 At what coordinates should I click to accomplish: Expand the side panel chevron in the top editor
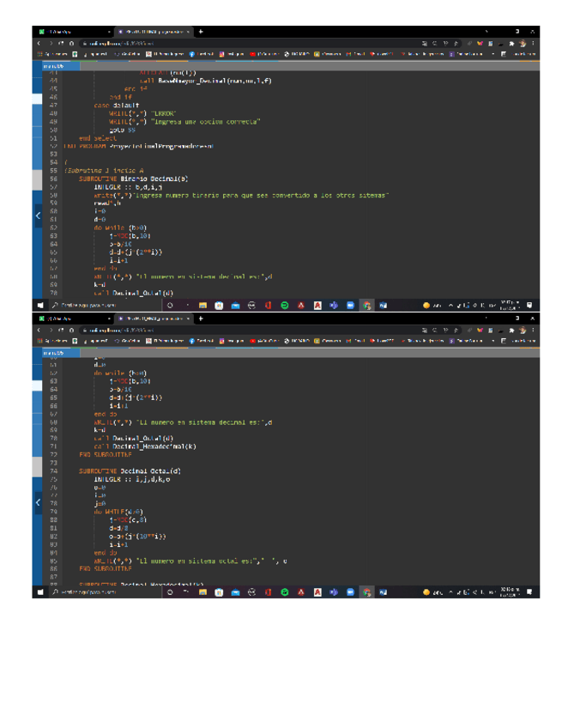click(39, 216)
